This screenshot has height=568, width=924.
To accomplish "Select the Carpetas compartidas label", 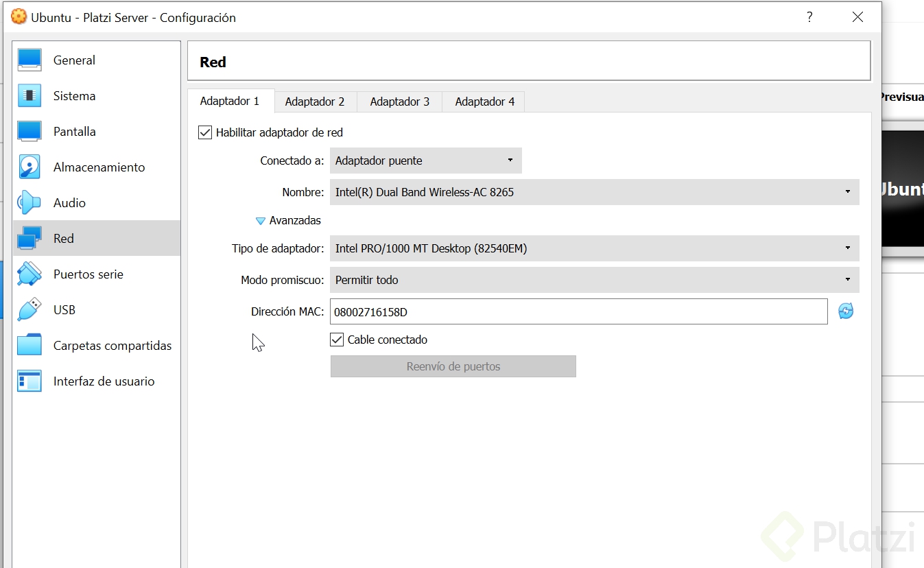I will [112, 346].
